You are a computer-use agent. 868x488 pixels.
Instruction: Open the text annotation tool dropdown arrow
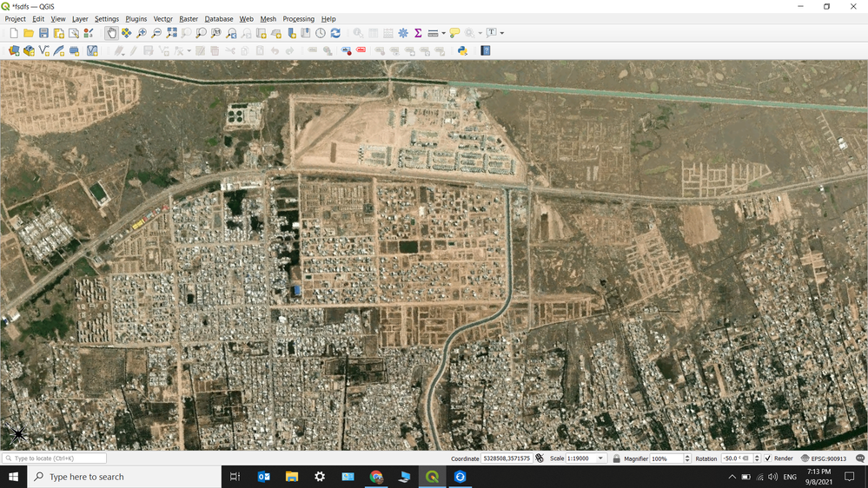point(501,33)
